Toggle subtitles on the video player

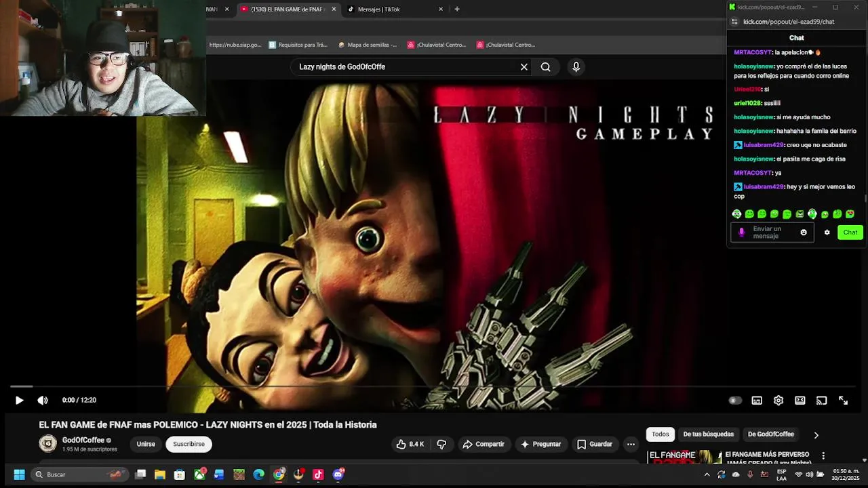(757, 401)
